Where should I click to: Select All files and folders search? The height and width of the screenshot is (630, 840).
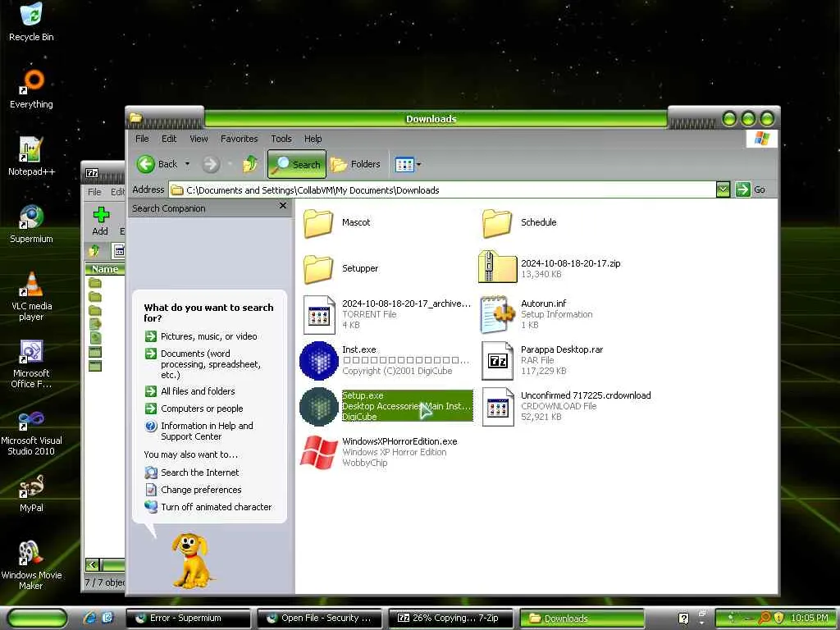coord(190,391)
